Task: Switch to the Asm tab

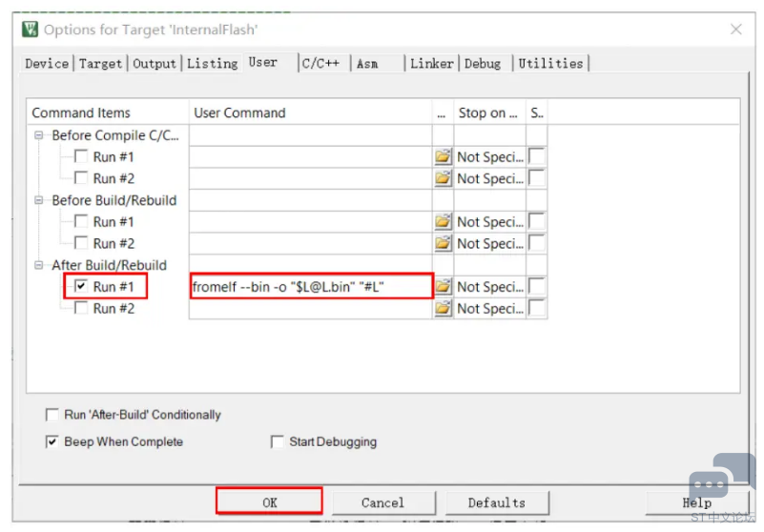Action: [378, 63]
